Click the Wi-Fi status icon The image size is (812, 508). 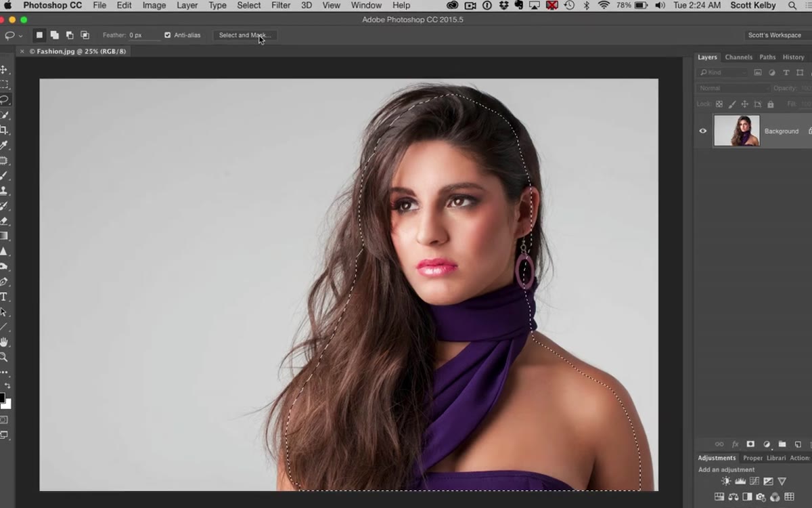pos(604,5)
